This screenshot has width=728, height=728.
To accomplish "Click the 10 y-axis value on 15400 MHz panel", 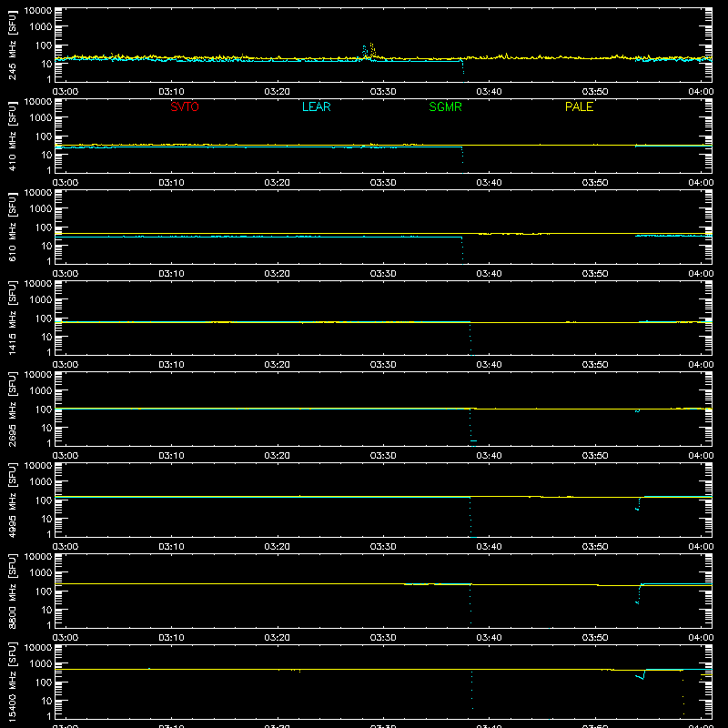I will (46, 701).
